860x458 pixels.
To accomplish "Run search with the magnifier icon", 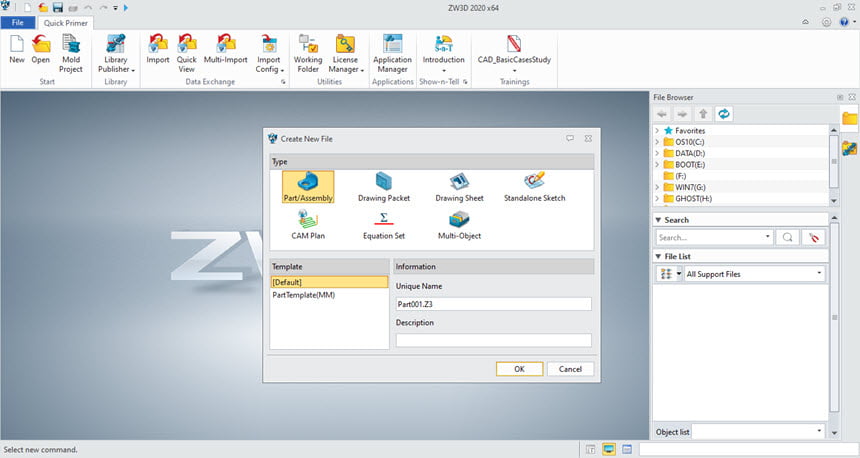I will pos(787,238).
